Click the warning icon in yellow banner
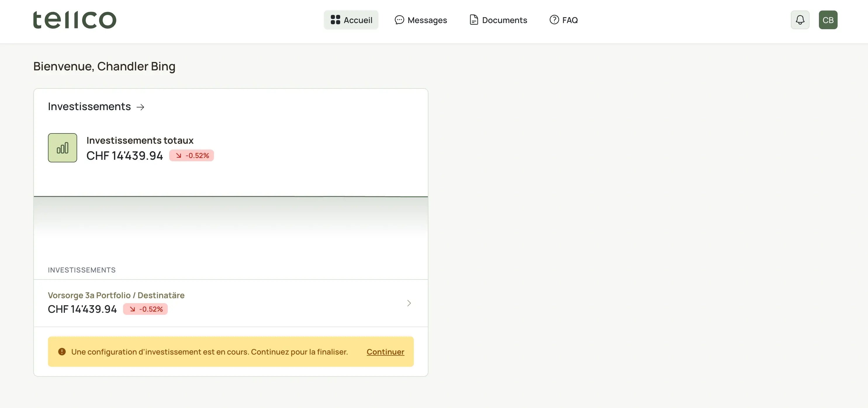 pyautogui.click(x=62, y=352)
